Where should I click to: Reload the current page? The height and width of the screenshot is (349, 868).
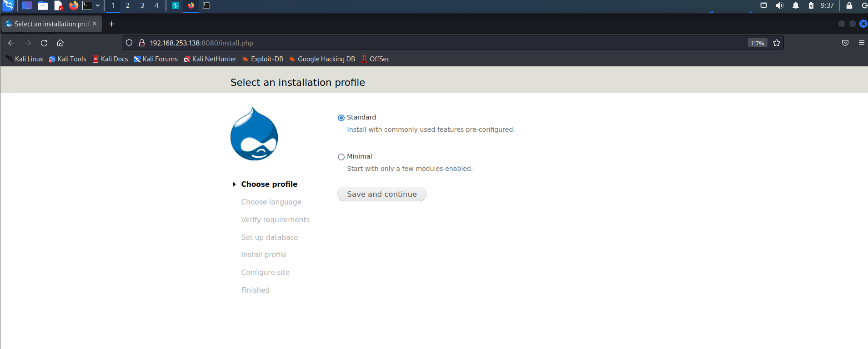pos(44,43)
